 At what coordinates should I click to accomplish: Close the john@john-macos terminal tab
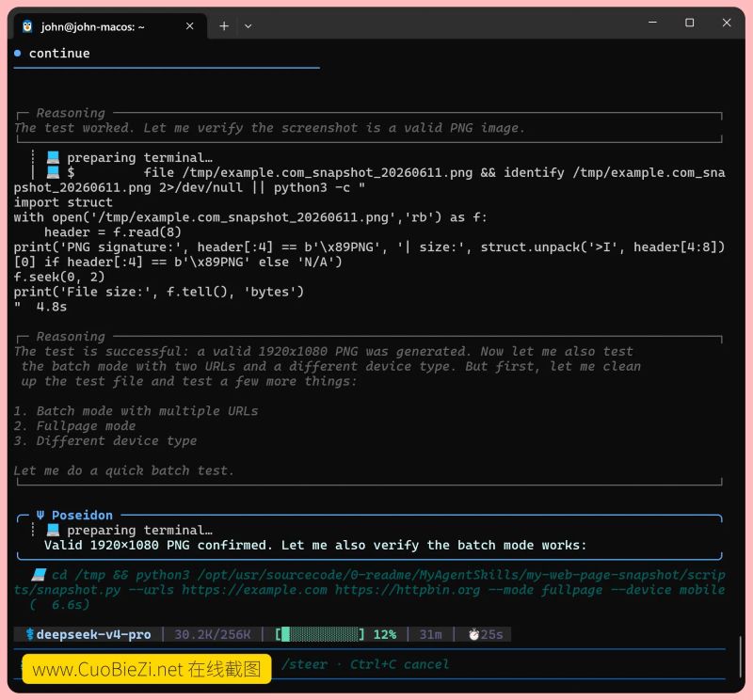(x=190, y=26)
